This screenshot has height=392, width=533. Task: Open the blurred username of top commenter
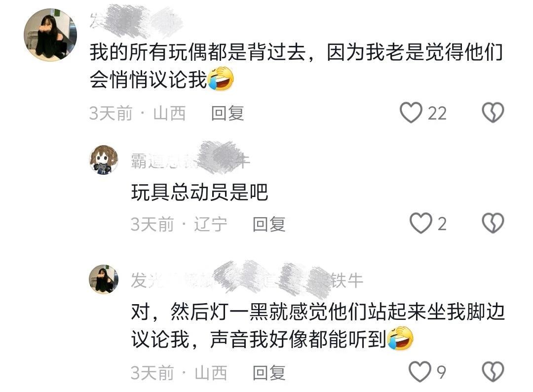click(136, 20)
